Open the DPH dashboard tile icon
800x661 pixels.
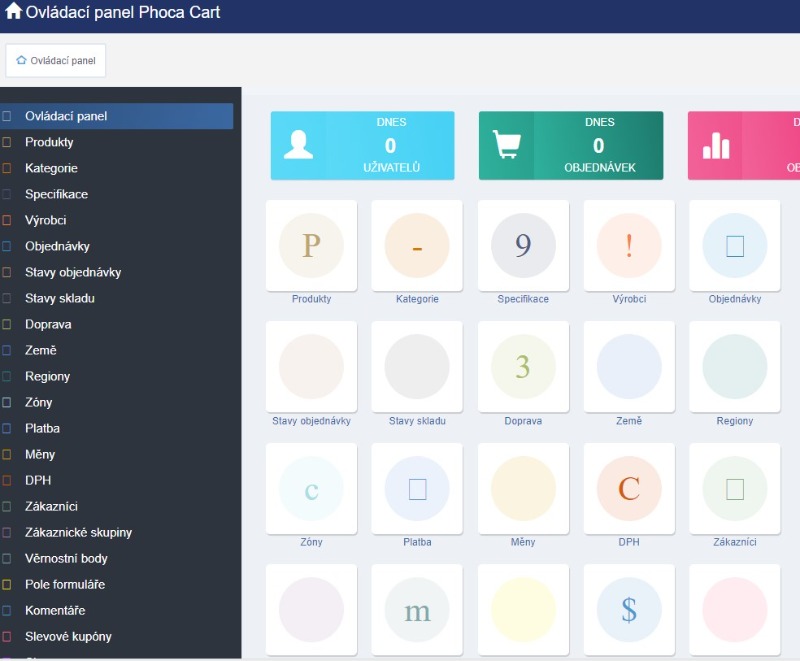click(x=629, y=489)
